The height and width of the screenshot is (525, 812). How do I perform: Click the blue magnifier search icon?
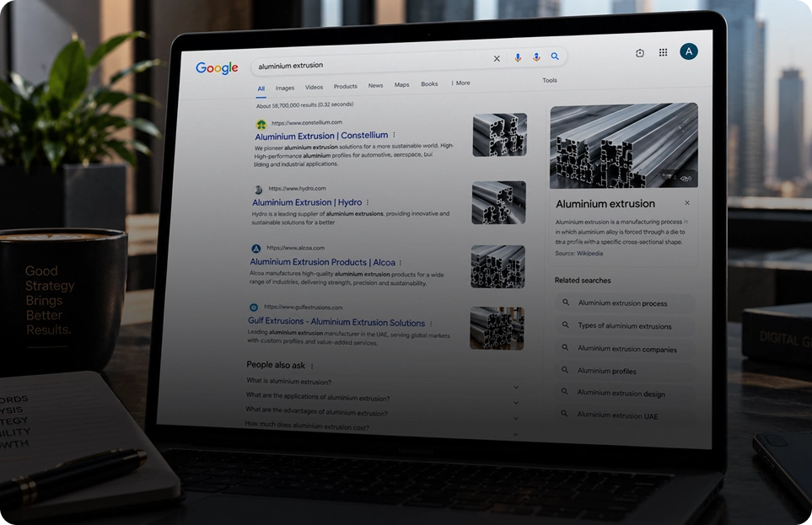pos(555,56)
